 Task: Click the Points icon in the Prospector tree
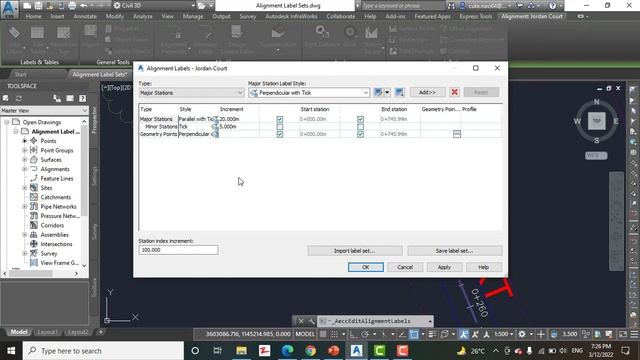[34, 141]
